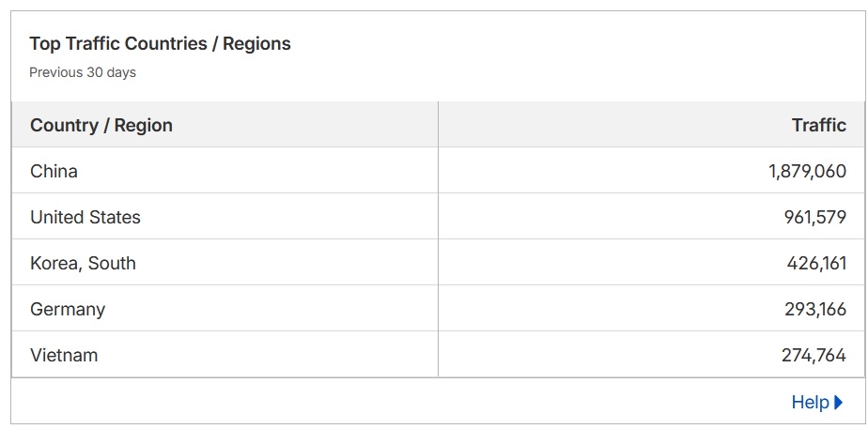Click the traffic value 293,166
This screenshot has height=429, width=868.
pos(815,309)
